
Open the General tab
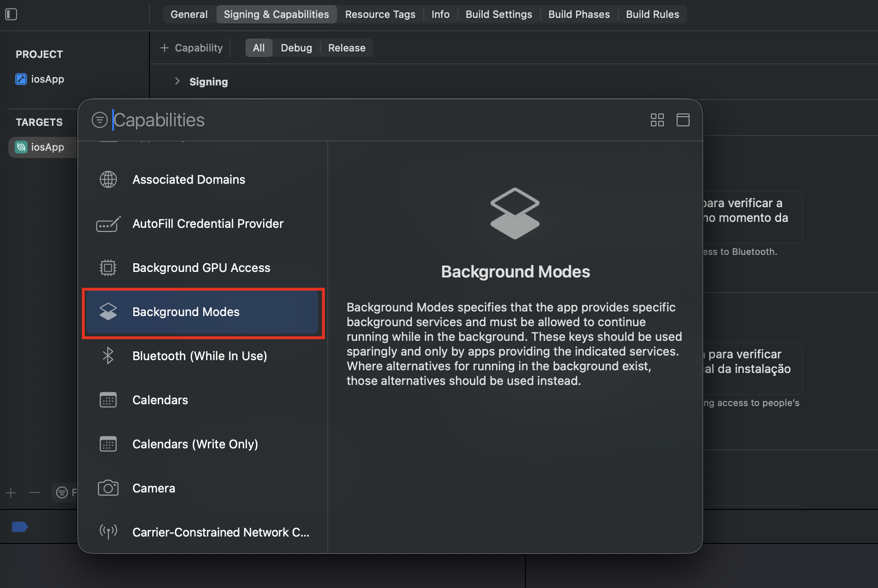point(189,14)
